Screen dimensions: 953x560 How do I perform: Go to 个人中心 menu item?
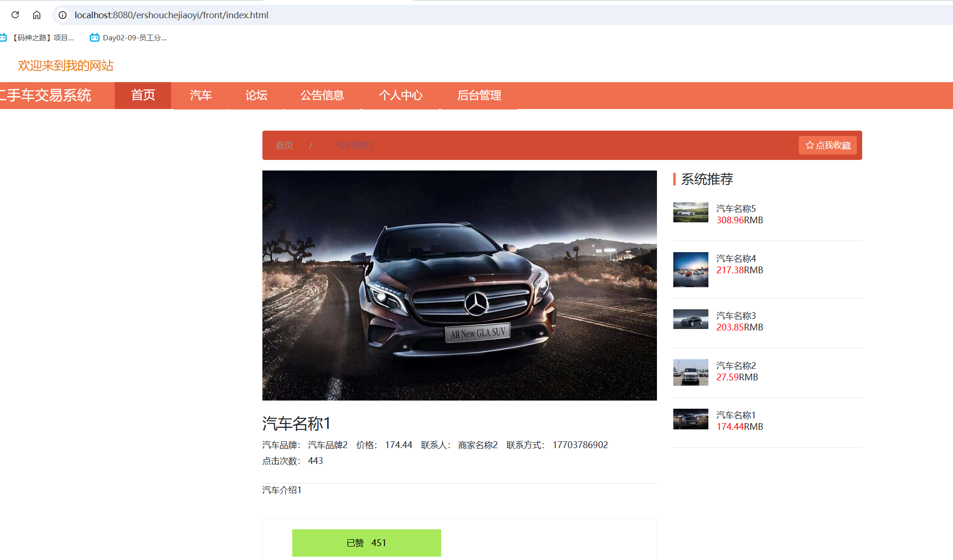(400, 95)
